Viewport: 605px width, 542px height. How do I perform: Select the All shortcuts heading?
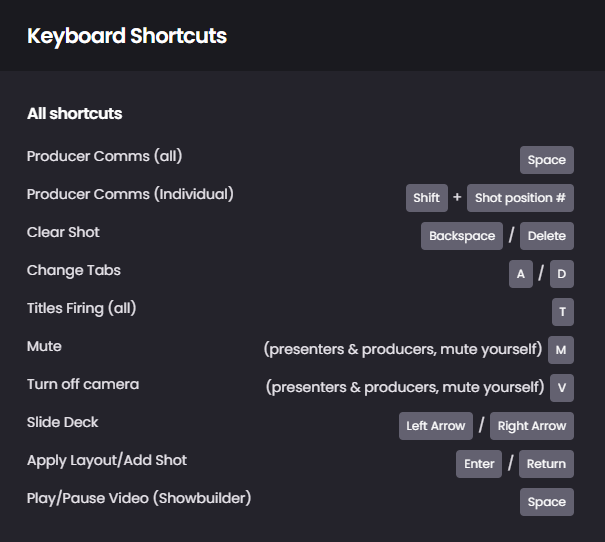coord(74,113)
